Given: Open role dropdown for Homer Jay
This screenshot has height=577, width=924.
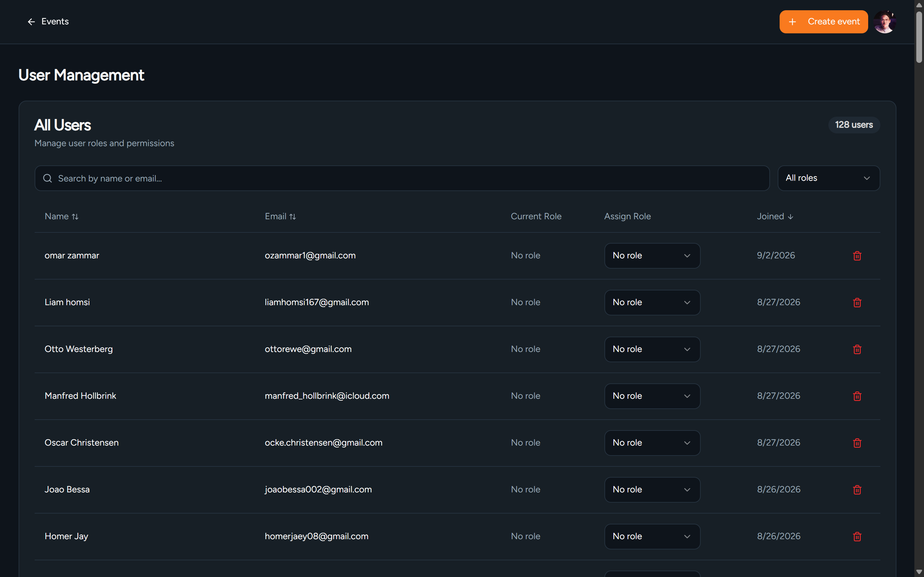Looking at the screenshot, I should tap(652, 536).
